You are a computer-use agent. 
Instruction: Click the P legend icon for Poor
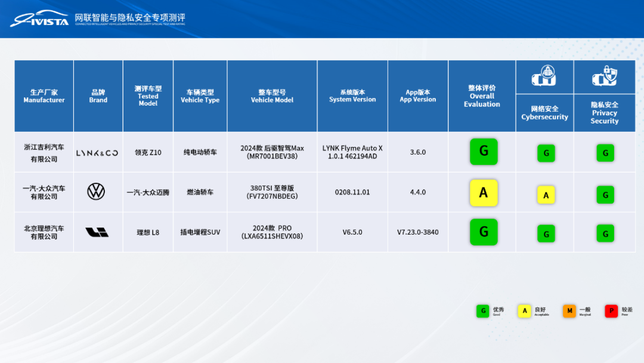point(611,311)
